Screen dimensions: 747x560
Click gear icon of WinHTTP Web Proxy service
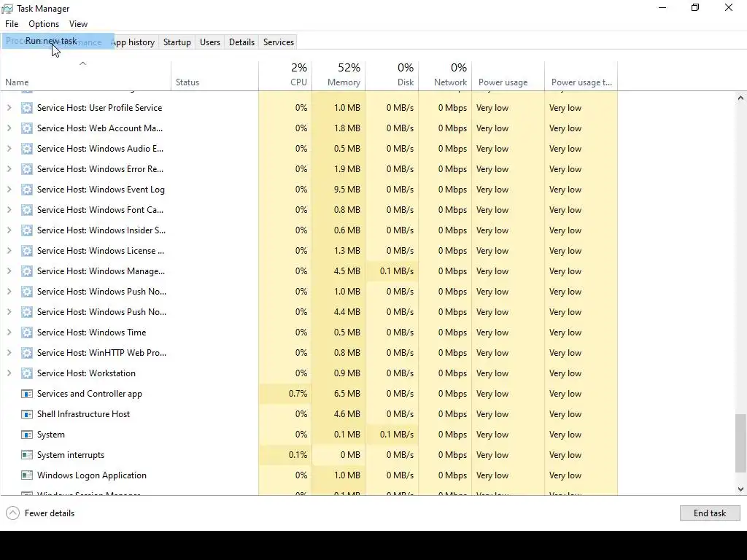[27, 353]
